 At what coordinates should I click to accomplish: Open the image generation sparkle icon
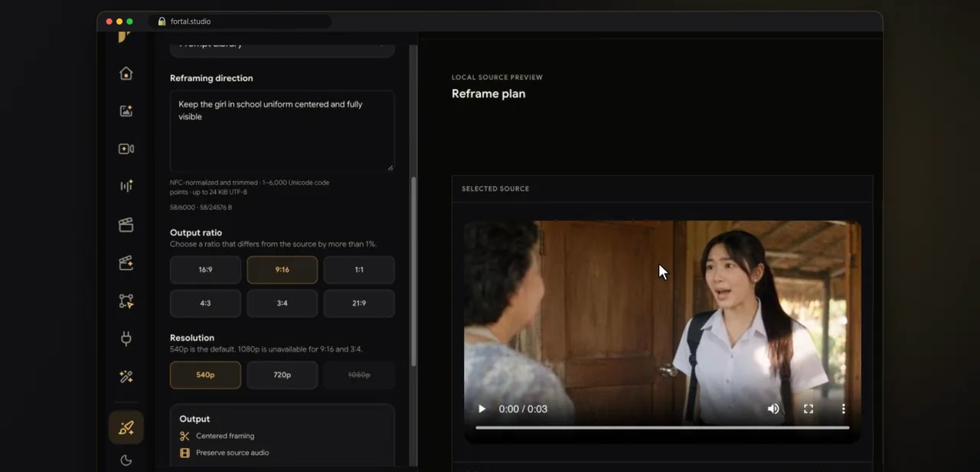[x=126, y=111]
